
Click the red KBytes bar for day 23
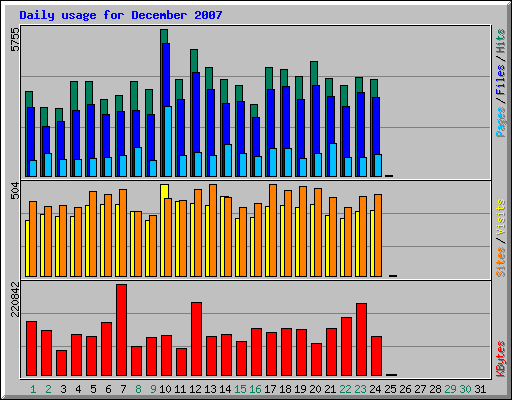click(x=361, y=339)
